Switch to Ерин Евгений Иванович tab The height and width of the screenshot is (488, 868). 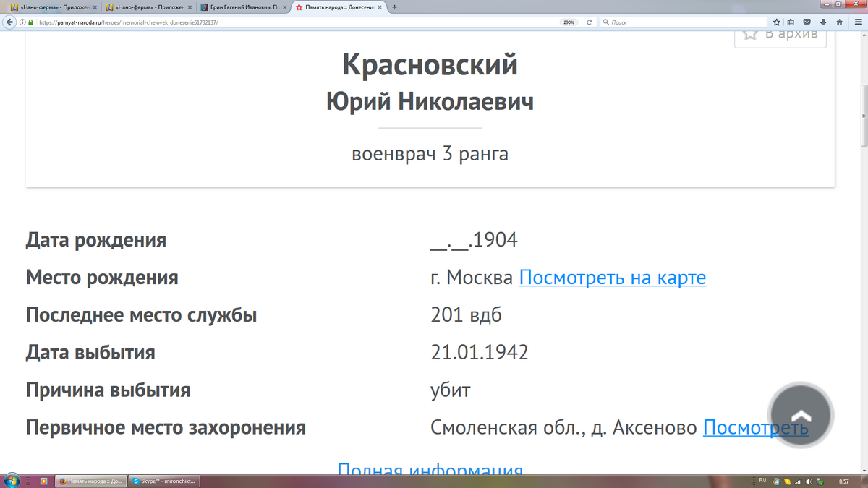coord(244,7)
